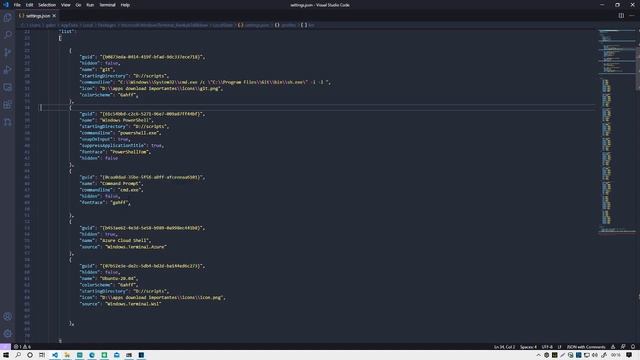This screenshot has width=640, height=360.
Task: Open the View menu
Action: click(x=65, y=5)
